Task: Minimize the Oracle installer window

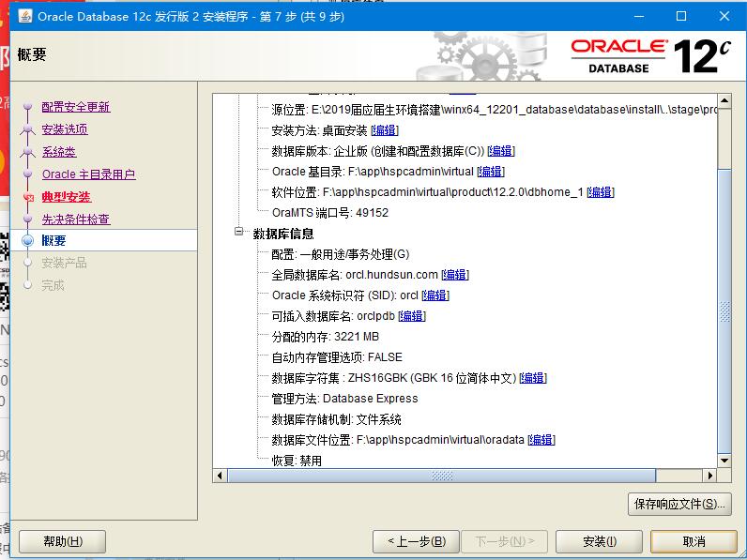Action: pos(639,16)
